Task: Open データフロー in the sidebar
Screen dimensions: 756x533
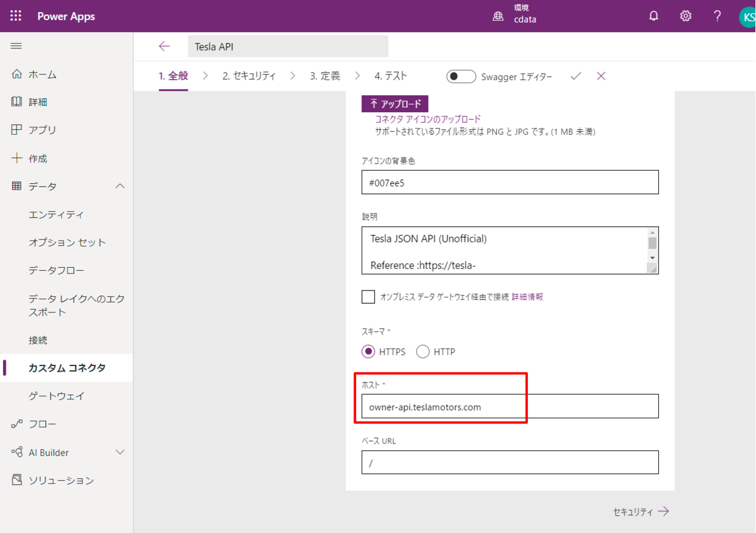Action: pos(56,270)
